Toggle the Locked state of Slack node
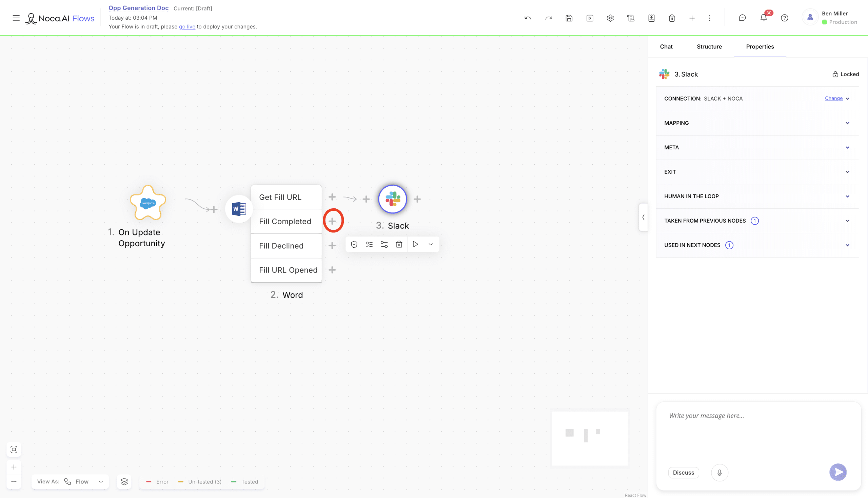Image resolution: width=868 pixels, height=498 pixels. click(x=845, y=74)
